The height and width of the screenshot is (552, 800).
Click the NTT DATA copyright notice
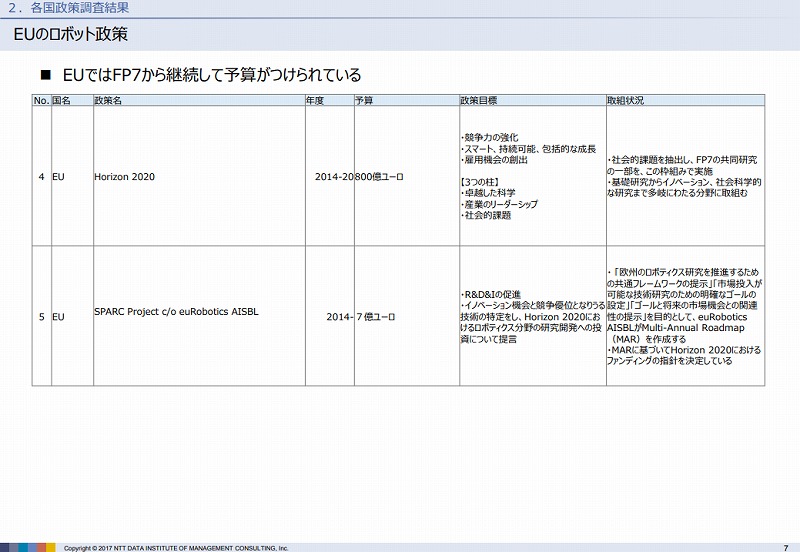176,548
